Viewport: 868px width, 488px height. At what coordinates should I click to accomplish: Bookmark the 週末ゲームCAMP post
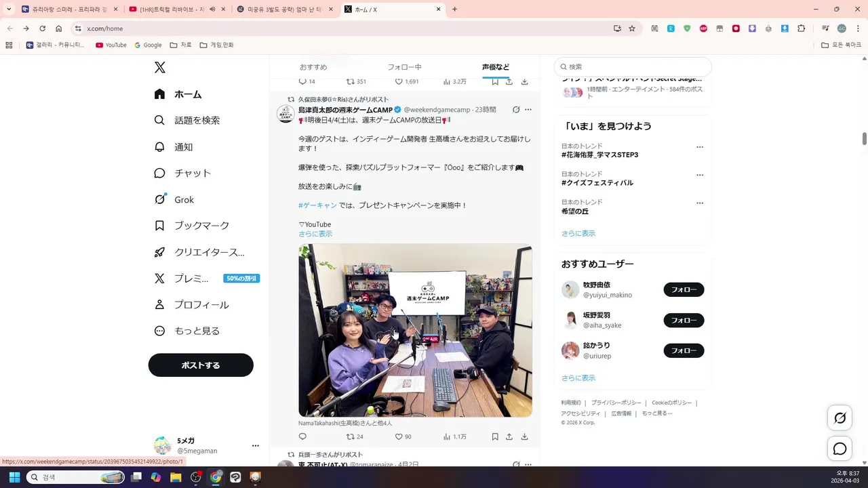pos(495,436)
